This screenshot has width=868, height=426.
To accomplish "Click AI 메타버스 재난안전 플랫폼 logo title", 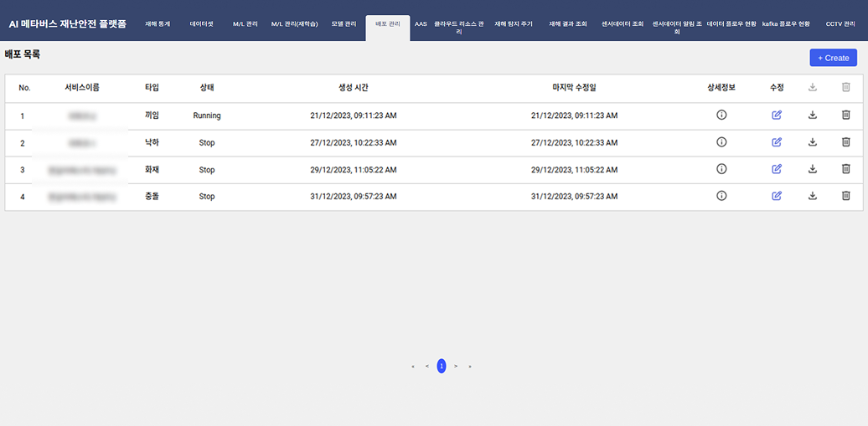I will tap(68, 24).
